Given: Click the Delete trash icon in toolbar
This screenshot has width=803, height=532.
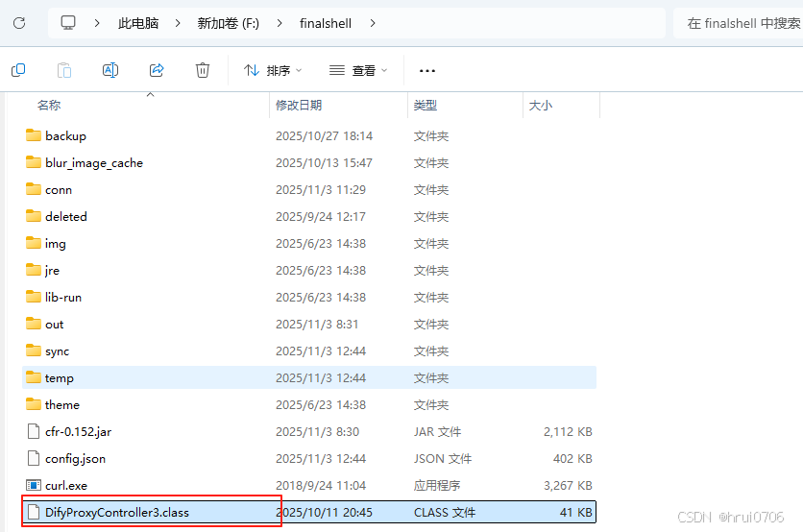Looking at the screenshot, I should pos(203,70).
